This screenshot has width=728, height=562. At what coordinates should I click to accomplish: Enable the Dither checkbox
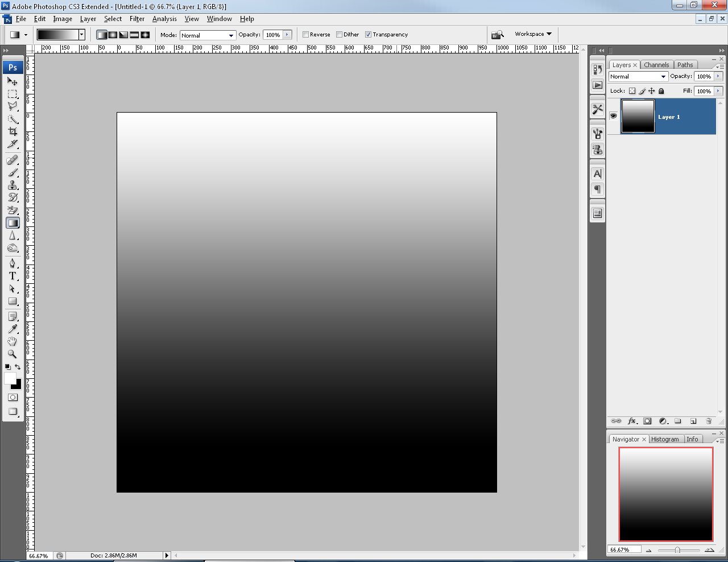(340, 35)
